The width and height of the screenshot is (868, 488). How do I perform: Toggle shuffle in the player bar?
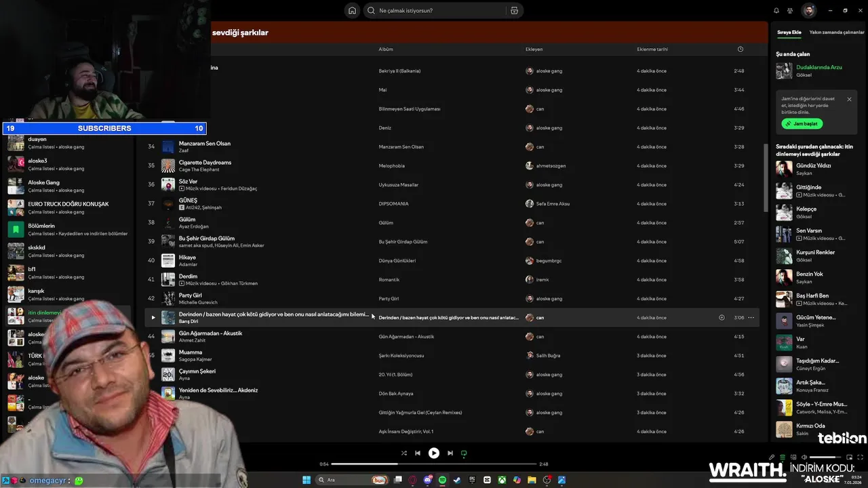tap(404, 453)
